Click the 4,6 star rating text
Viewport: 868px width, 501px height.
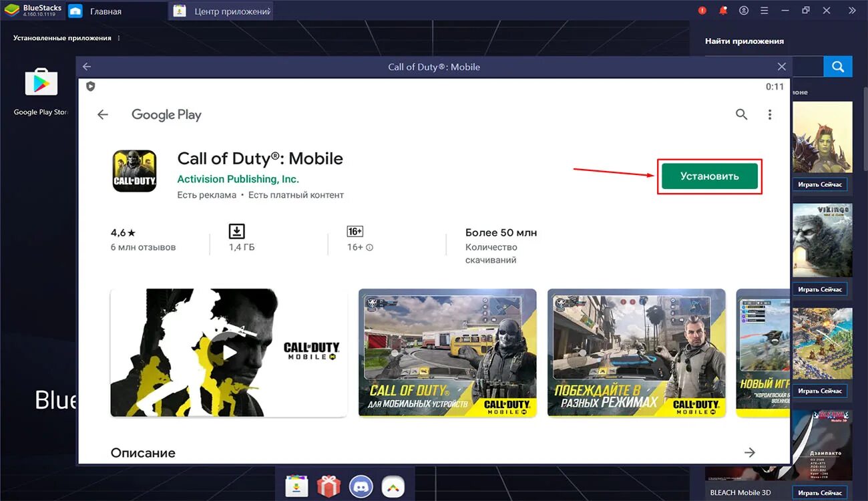(123, 232)
